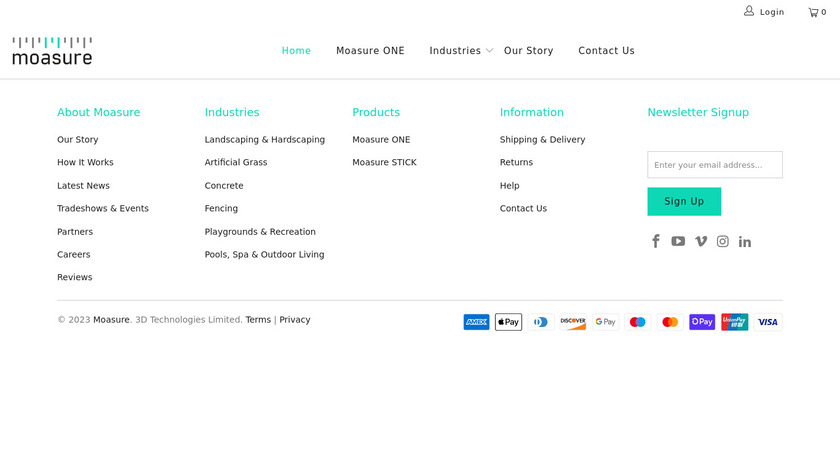Click the Diners Club payment icon
The height and width of the screenshot is (472, 840).
point(541,322)
